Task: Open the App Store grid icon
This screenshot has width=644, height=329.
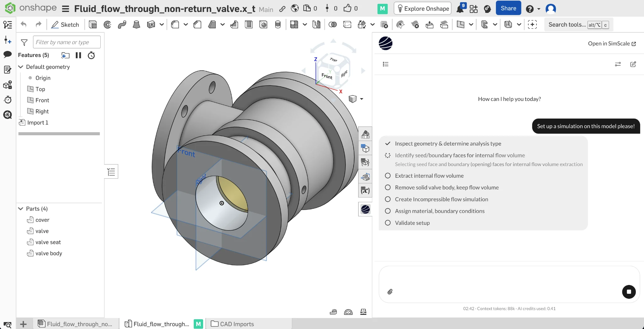Action: point(474,9)
